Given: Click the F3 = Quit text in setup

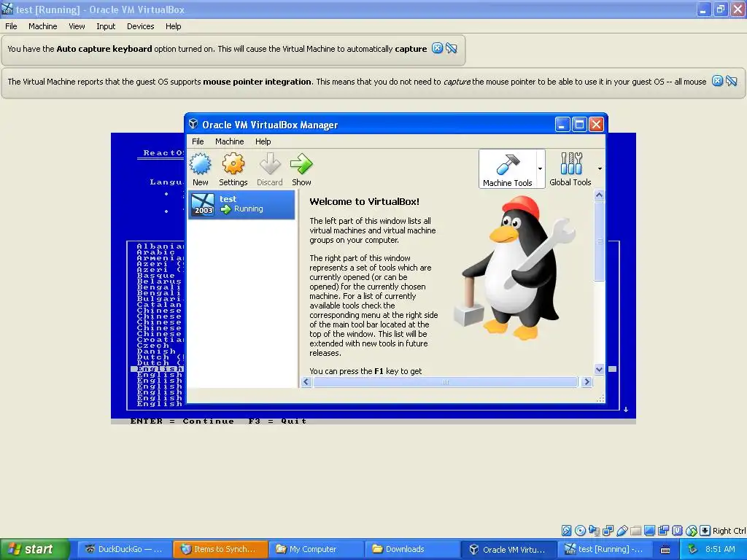Looking at the screenshot, I should click(277, 421).
